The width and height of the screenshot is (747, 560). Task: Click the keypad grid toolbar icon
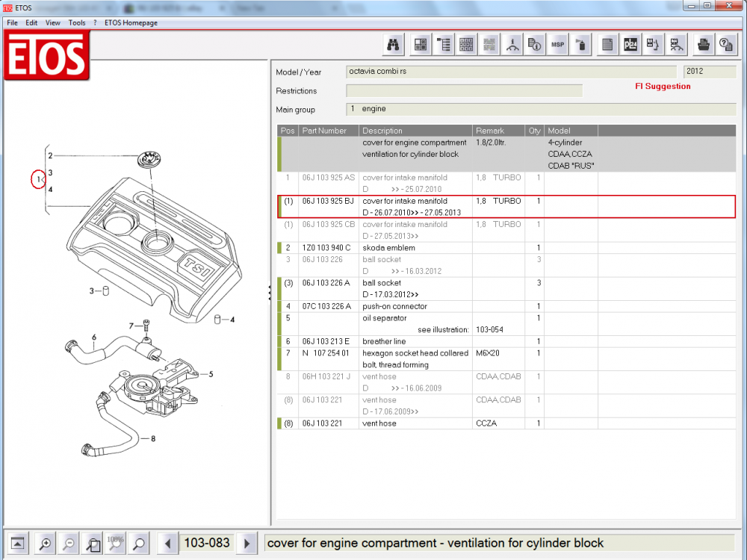click(x=466, y=45)
